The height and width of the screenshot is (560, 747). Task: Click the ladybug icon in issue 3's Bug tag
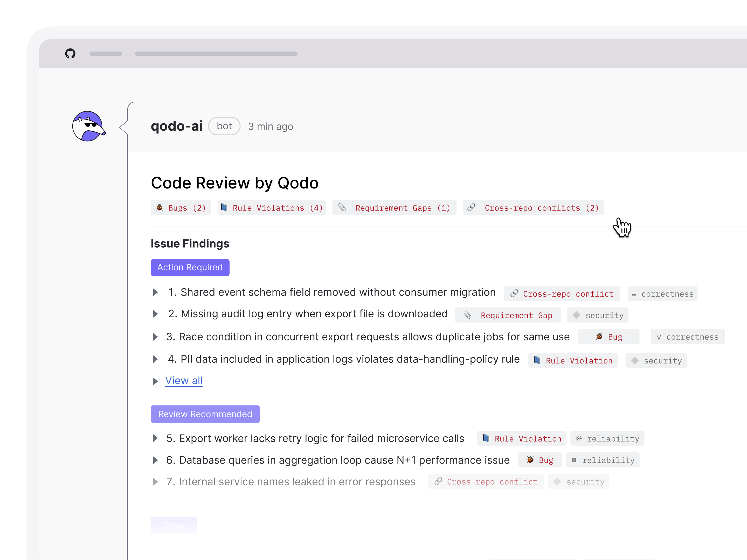point(599,336)
